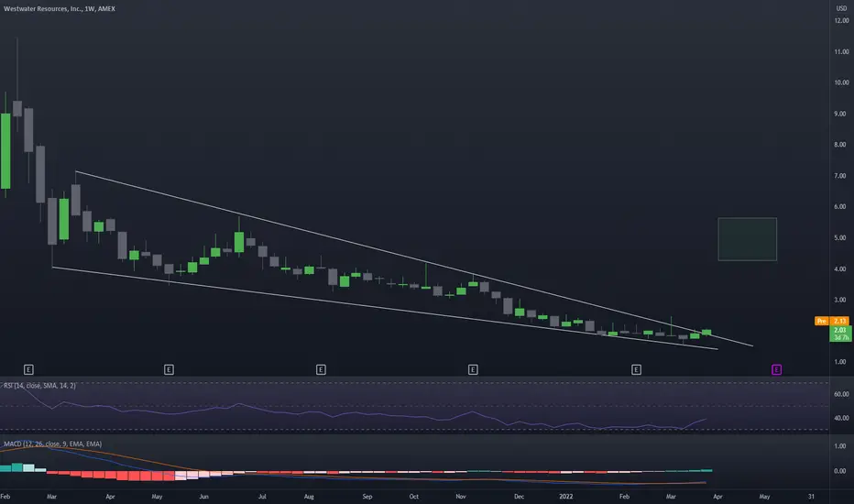Click the 7.00 price axis label
This screenshot has width=854, height=504.
click(x=841, y=176)
